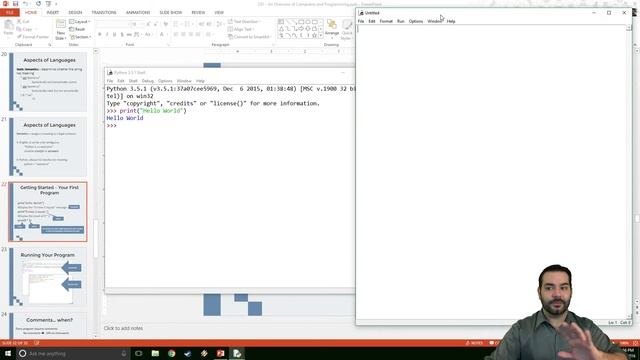Open File Explorer from the taskbar
This screenshot has height=360, width=640.
click(x=155, y=353)
